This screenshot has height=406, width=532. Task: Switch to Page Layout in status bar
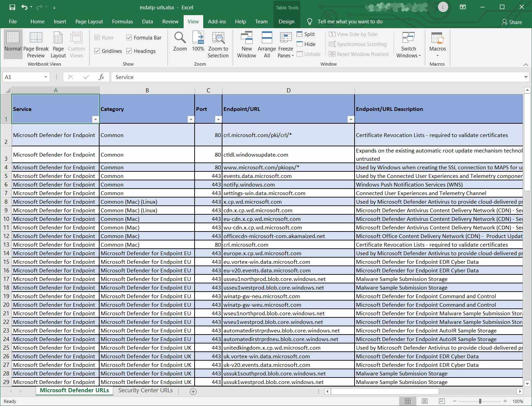click(x=425, y=401)
